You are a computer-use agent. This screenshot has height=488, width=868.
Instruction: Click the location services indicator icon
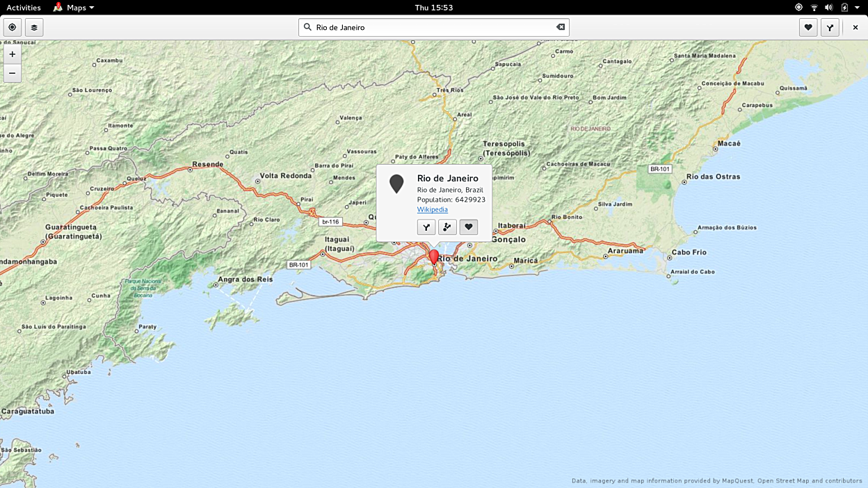tap(798, 8)
